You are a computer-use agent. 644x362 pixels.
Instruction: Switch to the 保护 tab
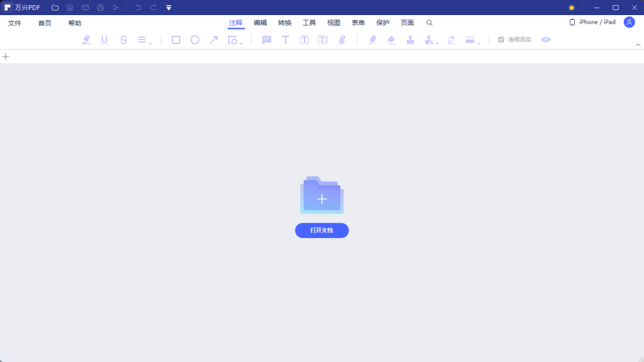383,23
